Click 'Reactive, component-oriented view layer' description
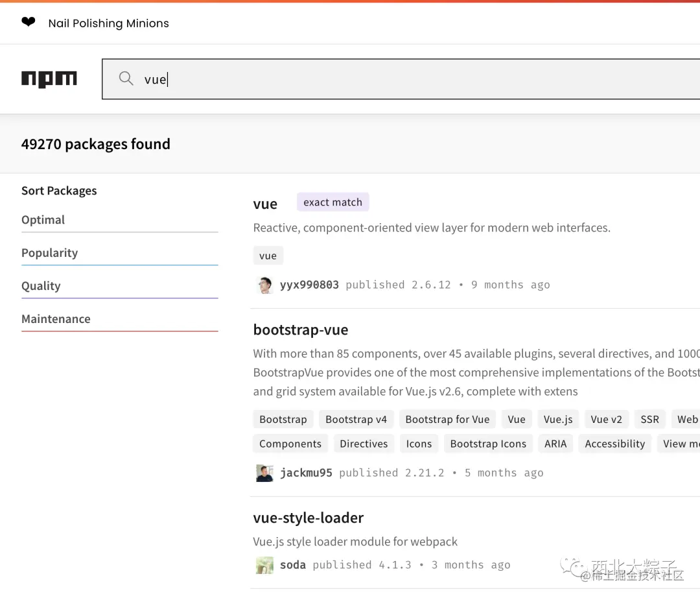The image size is (700, 598). pos(432,228)
